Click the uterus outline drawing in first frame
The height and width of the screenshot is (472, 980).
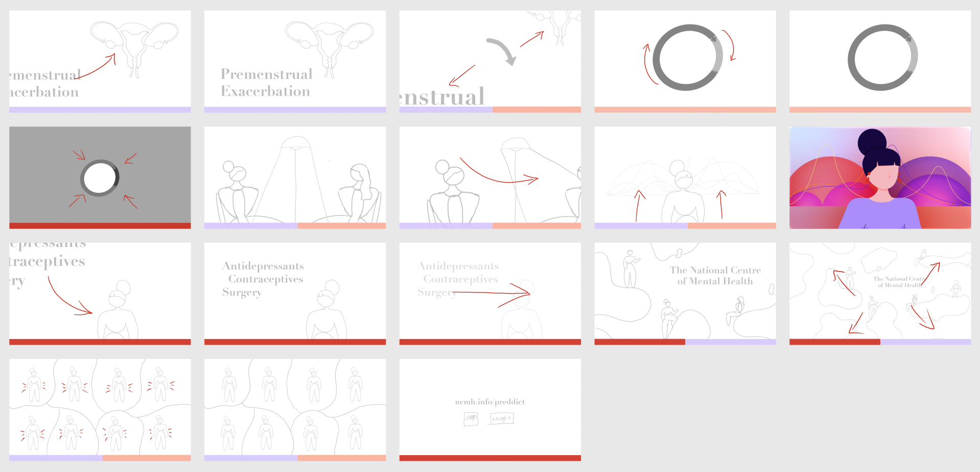[134, 49]
